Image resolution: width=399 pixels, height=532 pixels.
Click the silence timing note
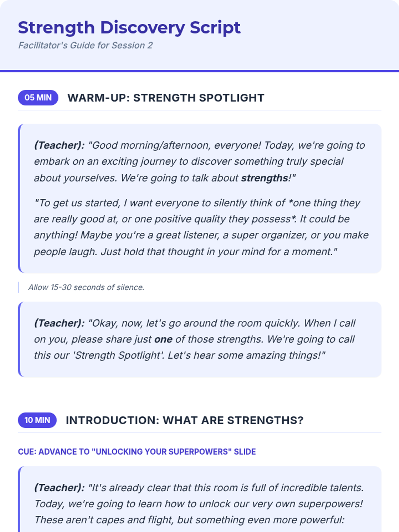tap(86, 287)
